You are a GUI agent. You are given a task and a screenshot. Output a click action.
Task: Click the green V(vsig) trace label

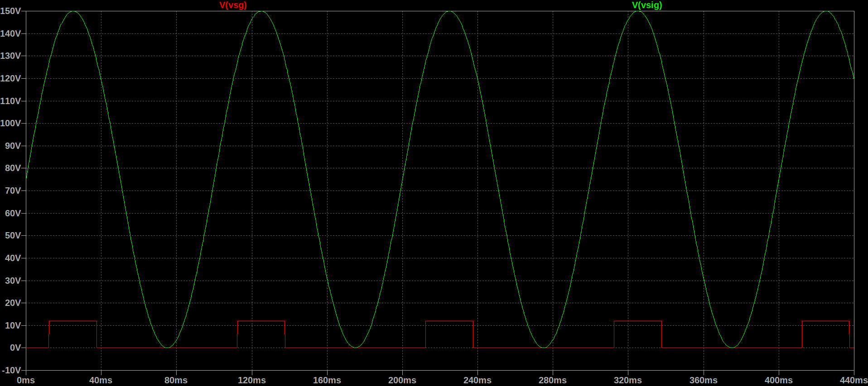[x=646, y=5]
